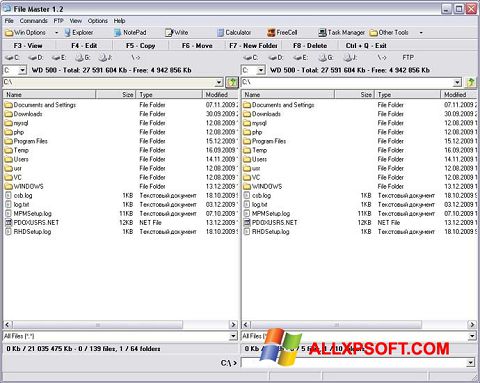Viewport: 480px width, 383px height.
Task: Open the Win Options toolbar folder
Action: pos(25,33)
